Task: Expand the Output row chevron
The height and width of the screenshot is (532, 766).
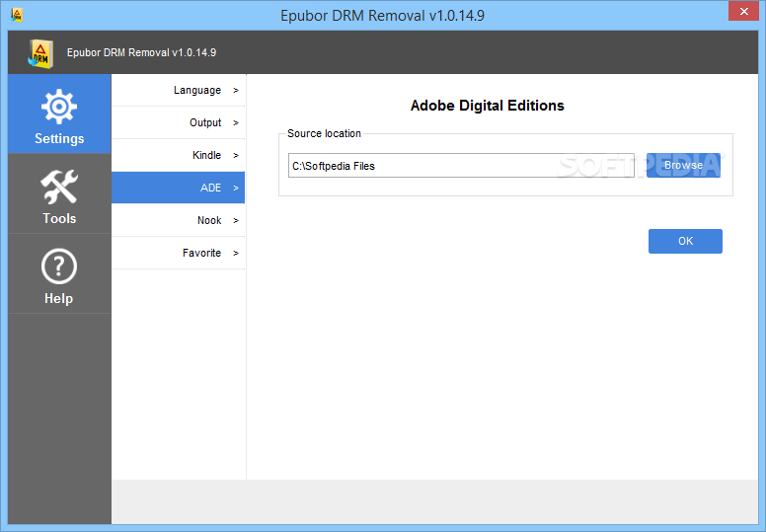Action: pos(236,123)
